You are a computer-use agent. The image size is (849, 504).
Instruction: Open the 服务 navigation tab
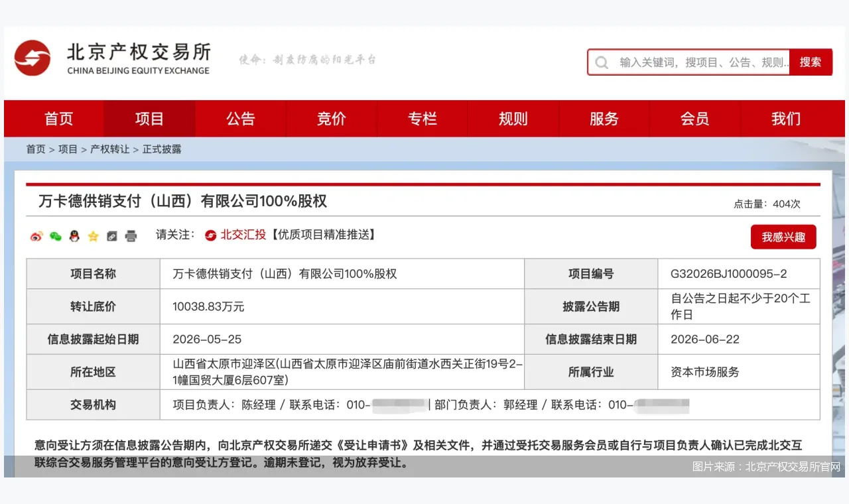604,119
